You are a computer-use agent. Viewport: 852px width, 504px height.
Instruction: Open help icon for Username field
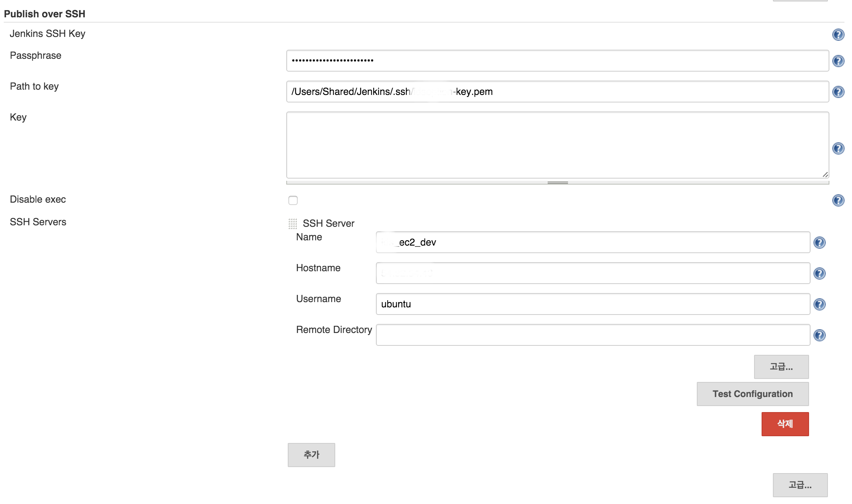tap(820, 304)
